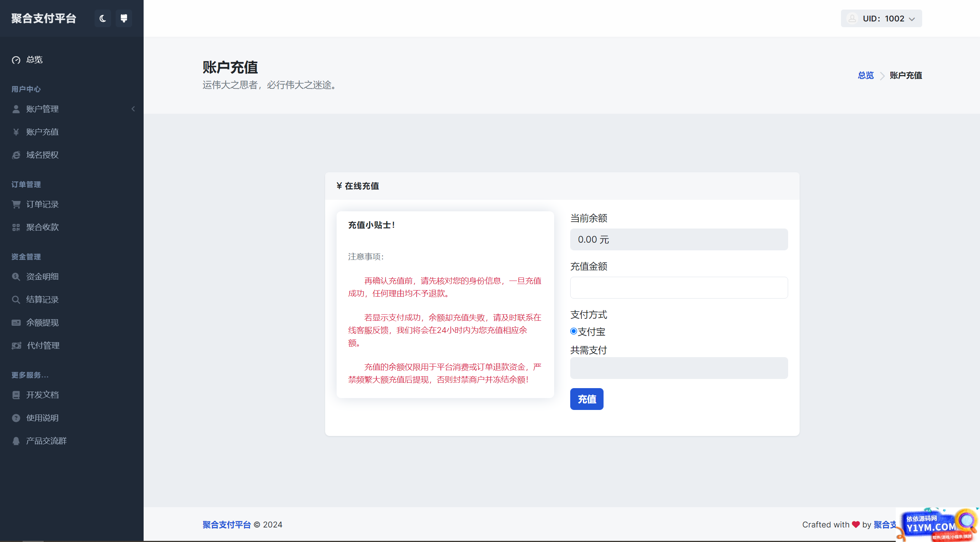Select the 支付宝 radio button
This screenshot has height=542, width=980.
573,331
